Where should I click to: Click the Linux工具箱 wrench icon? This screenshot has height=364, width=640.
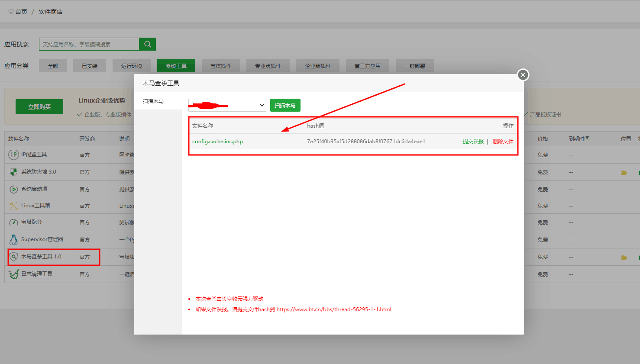[x=14, y=206]
